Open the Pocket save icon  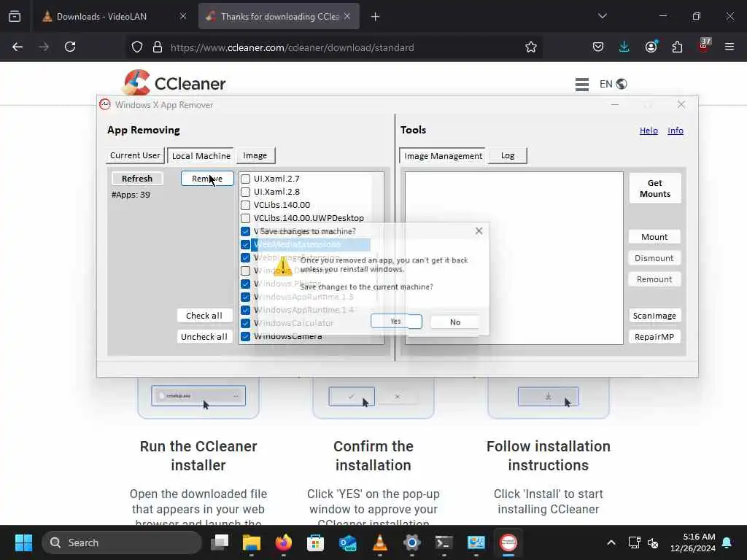coord(598,47)
